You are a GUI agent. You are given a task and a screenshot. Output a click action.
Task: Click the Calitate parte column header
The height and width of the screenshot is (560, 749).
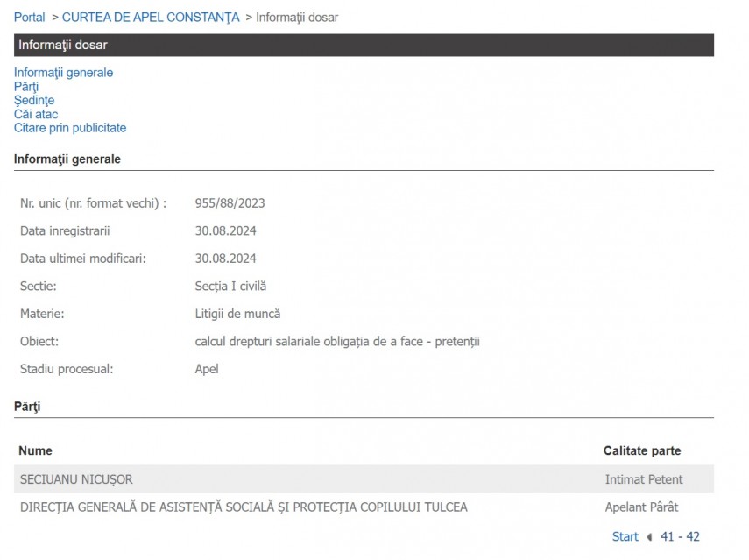tap(641, 450)
